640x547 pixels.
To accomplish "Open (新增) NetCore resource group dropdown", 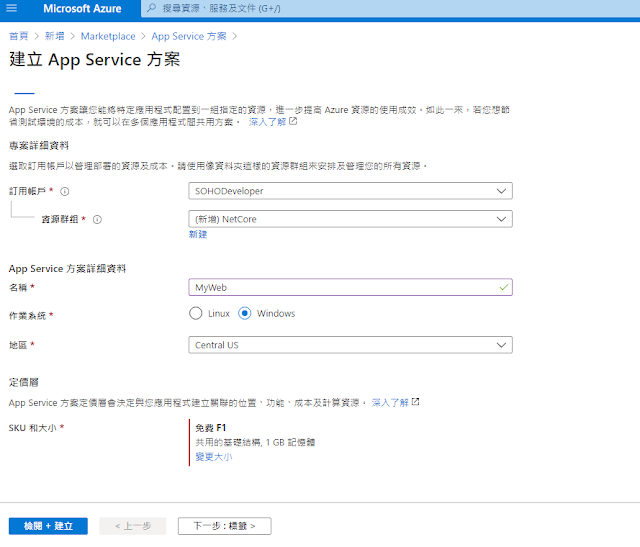I will (x=350, y=219).
